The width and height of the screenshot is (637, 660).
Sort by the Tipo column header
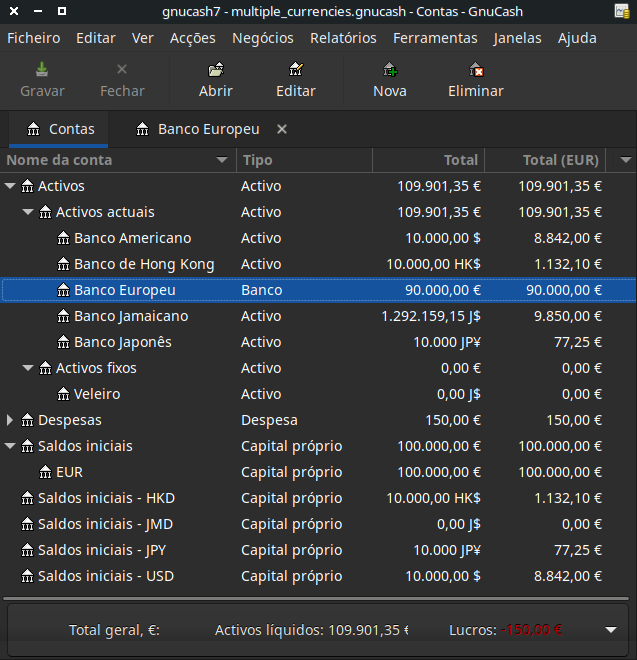click(x=303, y=160)
